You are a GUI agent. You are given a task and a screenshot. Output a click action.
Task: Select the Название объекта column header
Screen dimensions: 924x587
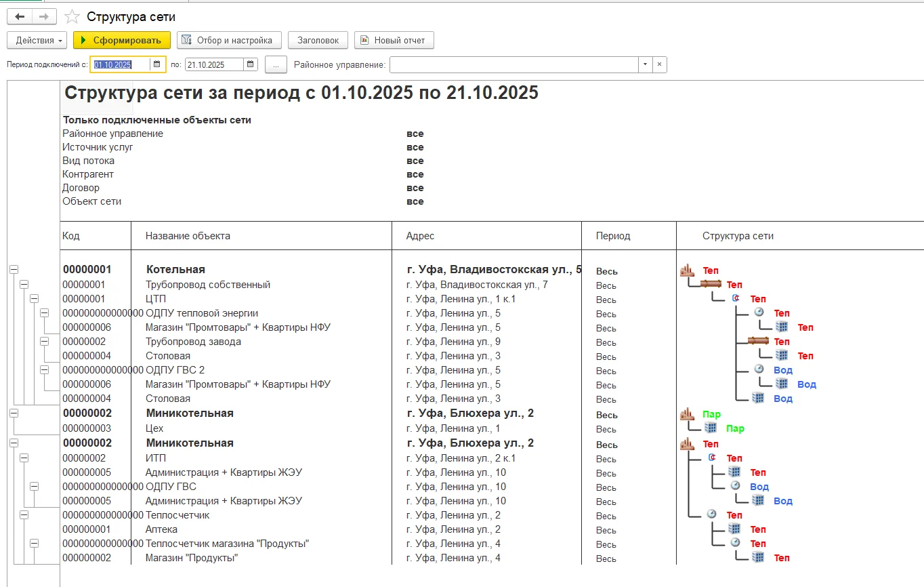(188, 236)
